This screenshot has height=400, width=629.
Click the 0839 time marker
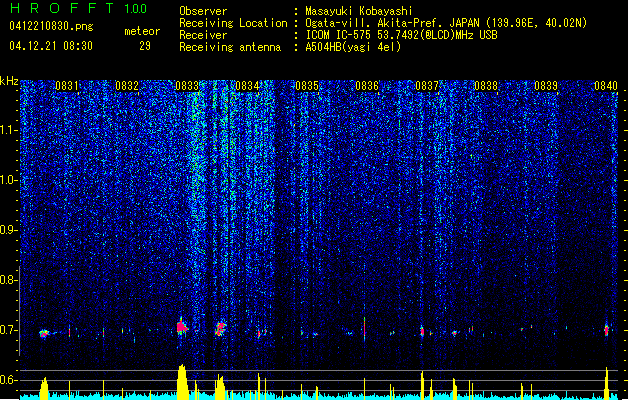coord(546,85)
